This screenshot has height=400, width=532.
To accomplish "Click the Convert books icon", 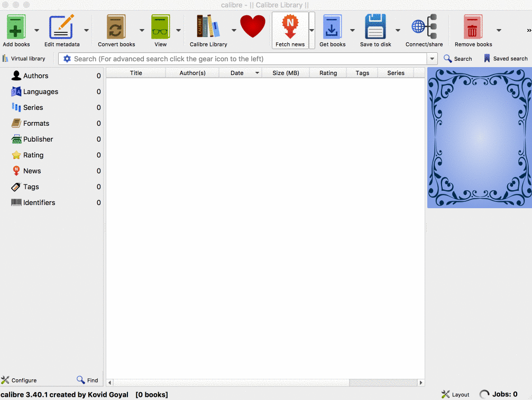I will coord(116,27).
